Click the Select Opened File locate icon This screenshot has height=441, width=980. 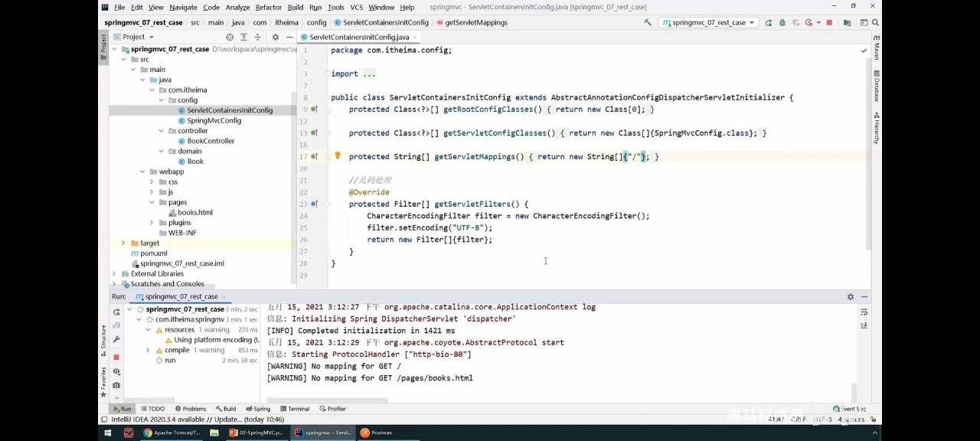(230, 37)
